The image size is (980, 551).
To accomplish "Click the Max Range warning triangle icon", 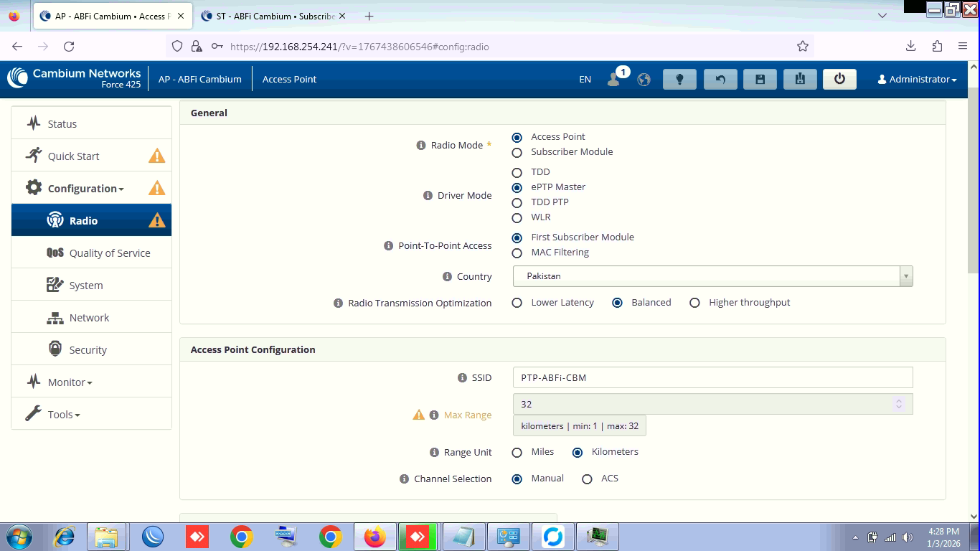I will (x=419, y=415).
